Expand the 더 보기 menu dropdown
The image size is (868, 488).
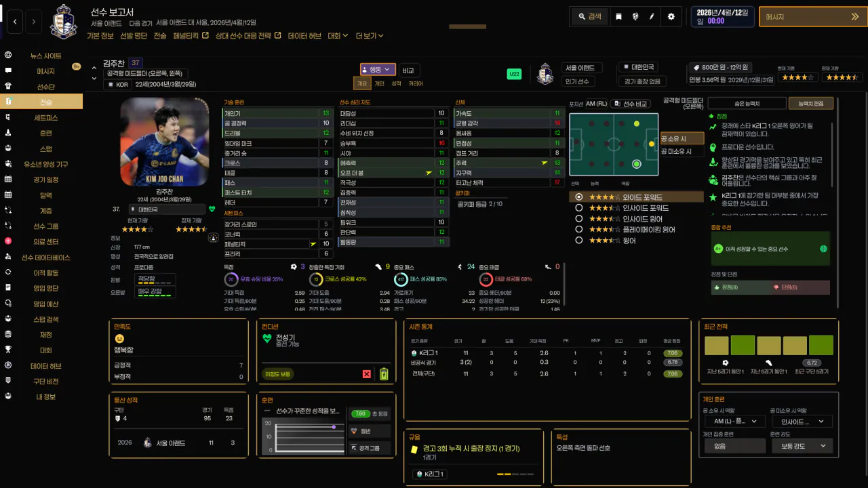pos(370,35)
